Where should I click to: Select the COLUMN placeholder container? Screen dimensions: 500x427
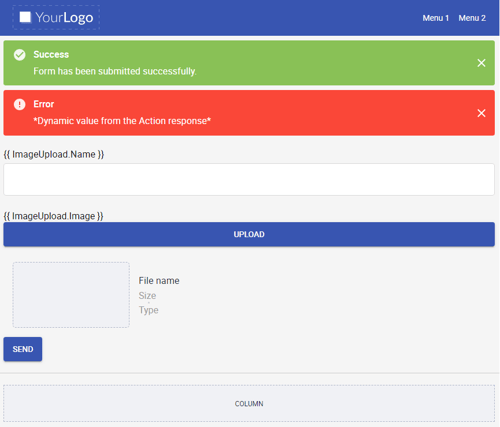coord(249,404)
